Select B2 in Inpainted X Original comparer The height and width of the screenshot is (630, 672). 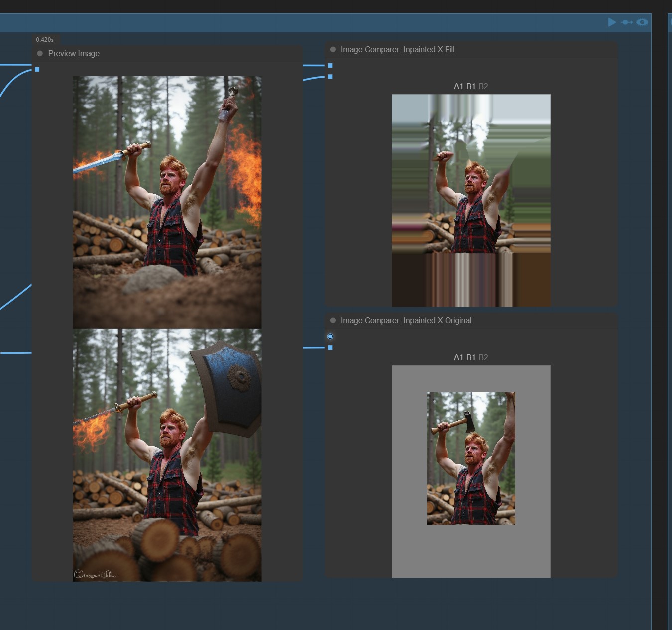[483, 357]
